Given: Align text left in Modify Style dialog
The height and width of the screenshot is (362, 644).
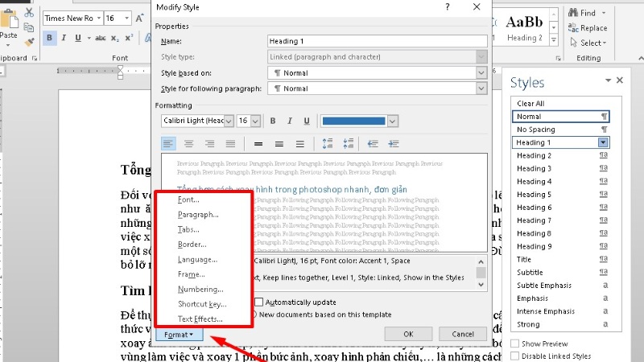Looking at the screenshot, I should (168, 144).
